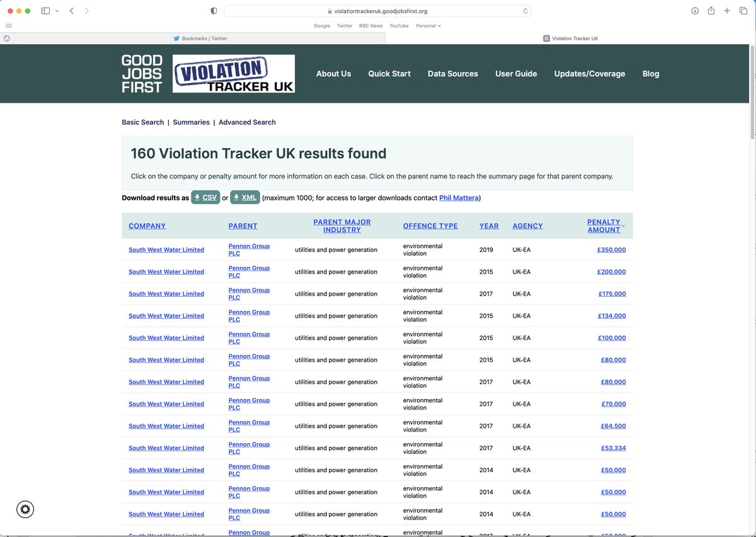756x537 pixels.
Task: Click the Safari sidebar toggle icon
Action: tap(45, 11)
